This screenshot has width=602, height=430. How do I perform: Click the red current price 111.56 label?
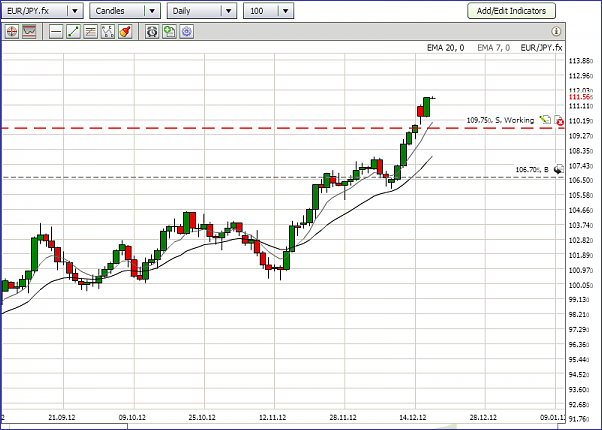tap(580, 97)
